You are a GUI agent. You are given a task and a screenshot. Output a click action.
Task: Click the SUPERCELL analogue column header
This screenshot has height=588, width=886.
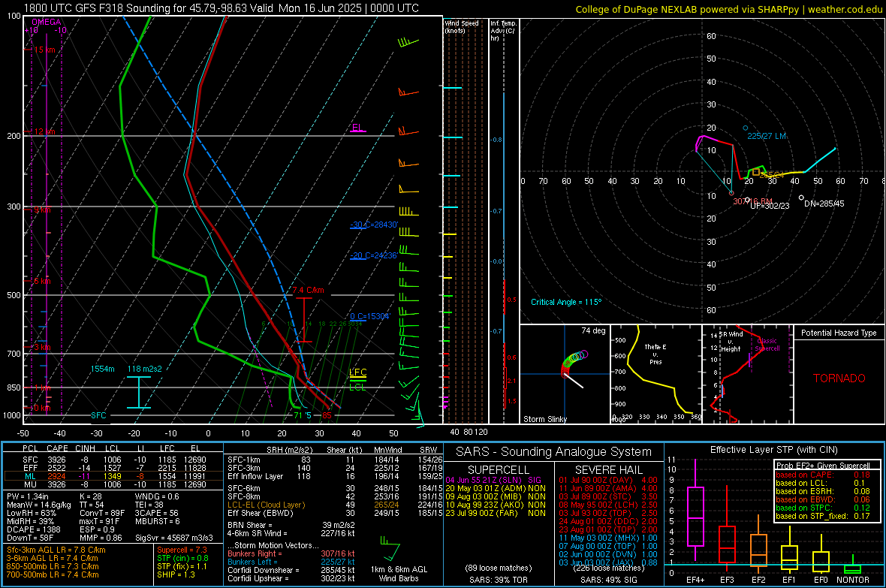point(499,470)
